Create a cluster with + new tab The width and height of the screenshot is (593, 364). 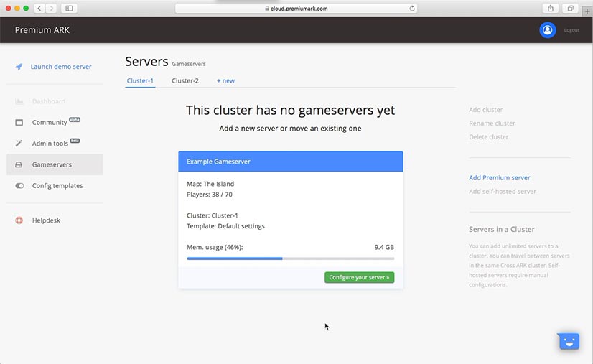click(x=225, y=80)
